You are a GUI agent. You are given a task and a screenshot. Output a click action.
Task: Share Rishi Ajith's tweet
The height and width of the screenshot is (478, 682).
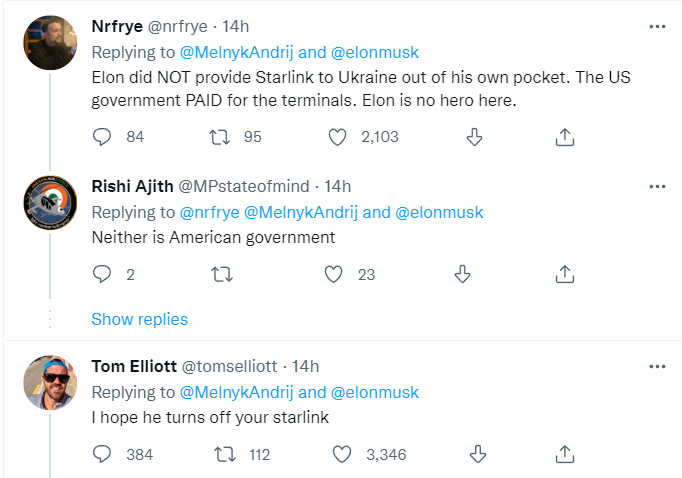click(x=564, y=273)
